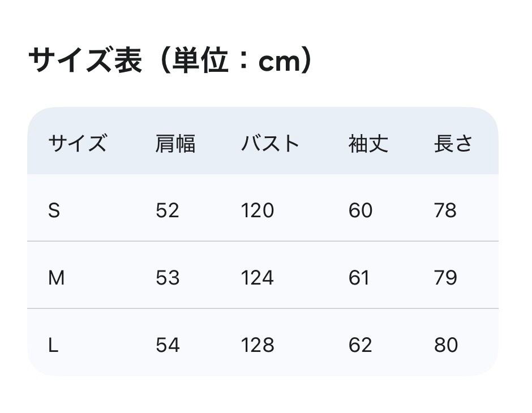The image size is (532, 413).
Task: Click bust value 128 for size L
Action: pyautogui.click(x=258, y=345)
